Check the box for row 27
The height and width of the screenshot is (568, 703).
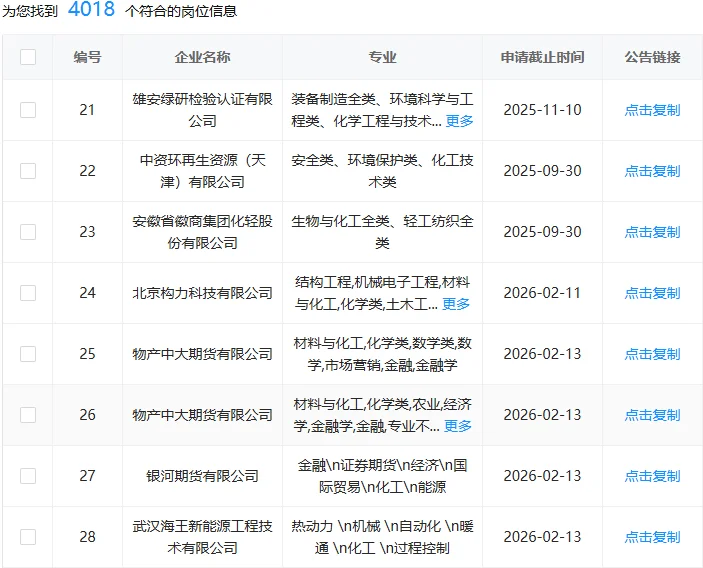28,476
